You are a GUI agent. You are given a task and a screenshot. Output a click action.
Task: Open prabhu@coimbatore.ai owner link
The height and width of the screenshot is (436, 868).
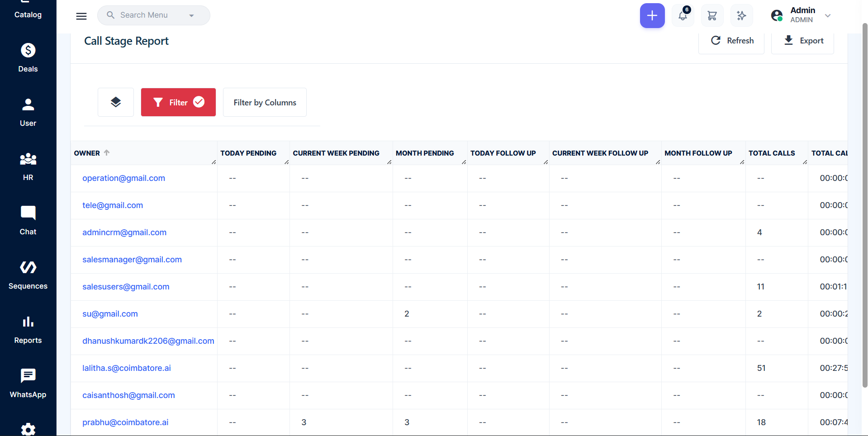point(125,422)
